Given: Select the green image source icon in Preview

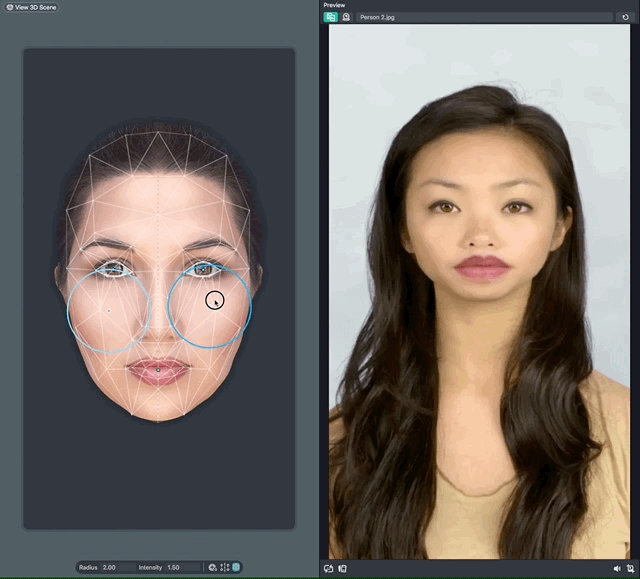Looking at the screenshot, I should [x=330, y=17].
